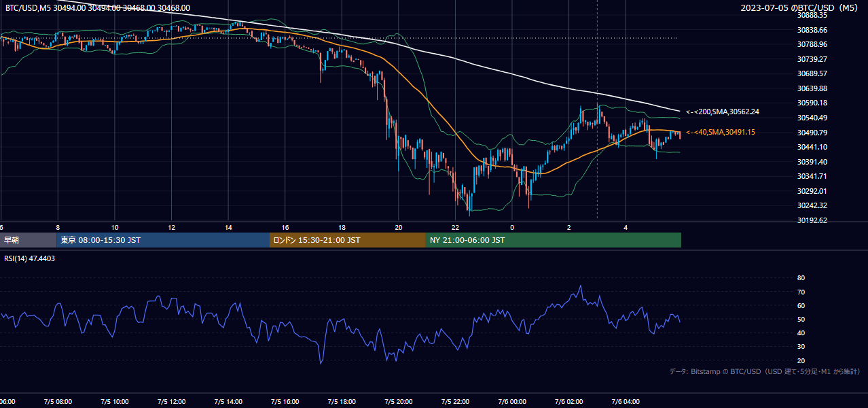This screenshot has height=408, width=868.
Task: Click the RSI axis level 70
Action: 801,292
